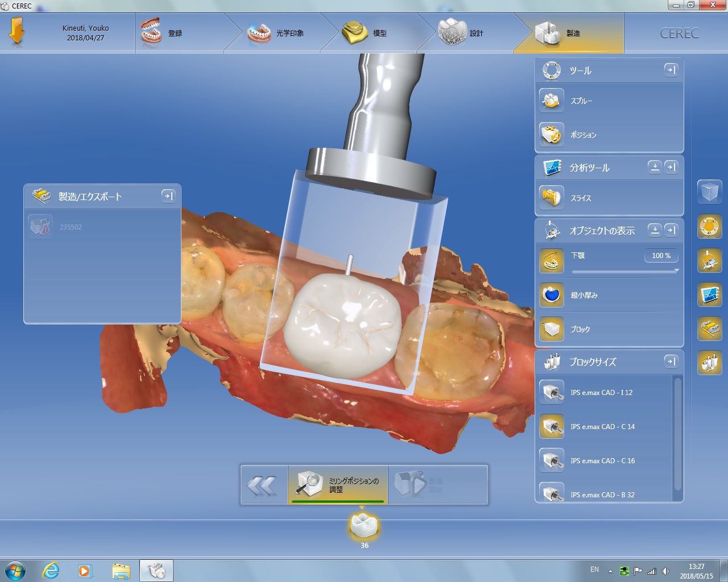Viewport: 728px width, 582px height.
Task: Open the Windows Start menu
Action: click(15, 570)
